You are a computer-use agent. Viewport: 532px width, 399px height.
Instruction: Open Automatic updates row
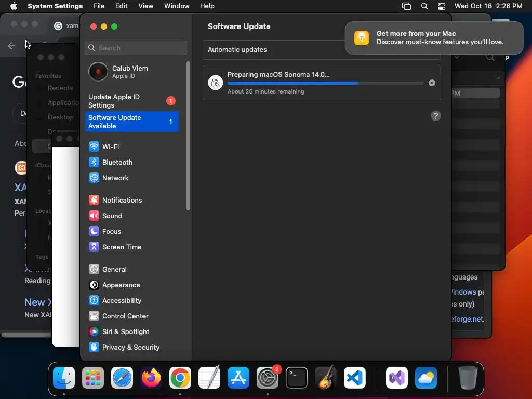click(322, 49)
